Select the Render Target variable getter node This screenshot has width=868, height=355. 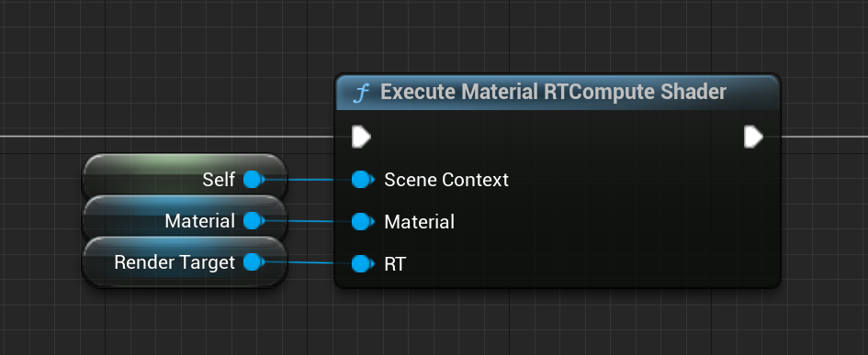[185, 262]
